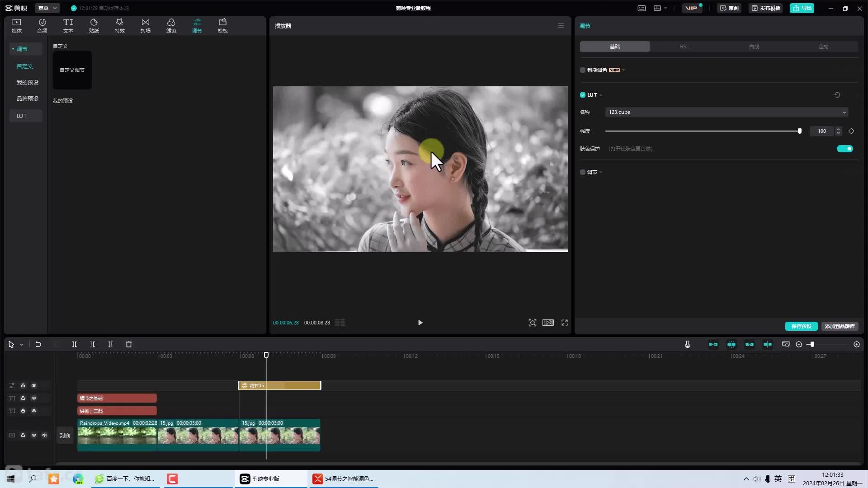868x488 pixels.
Task: Expand the 智能调色 section arrow
Action: tap(624, 70)
